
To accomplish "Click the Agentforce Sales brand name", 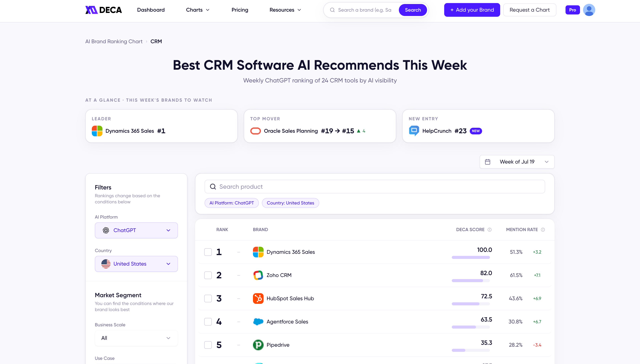I will pos(287,322).
